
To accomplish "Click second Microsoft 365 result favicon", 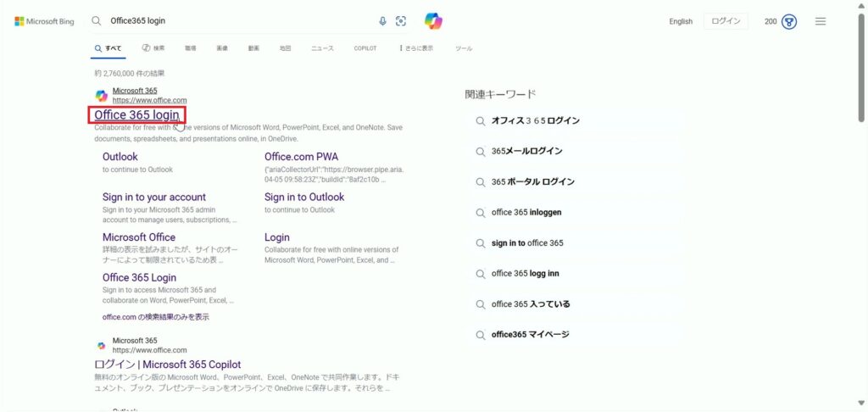I will (x=102, y=346).
